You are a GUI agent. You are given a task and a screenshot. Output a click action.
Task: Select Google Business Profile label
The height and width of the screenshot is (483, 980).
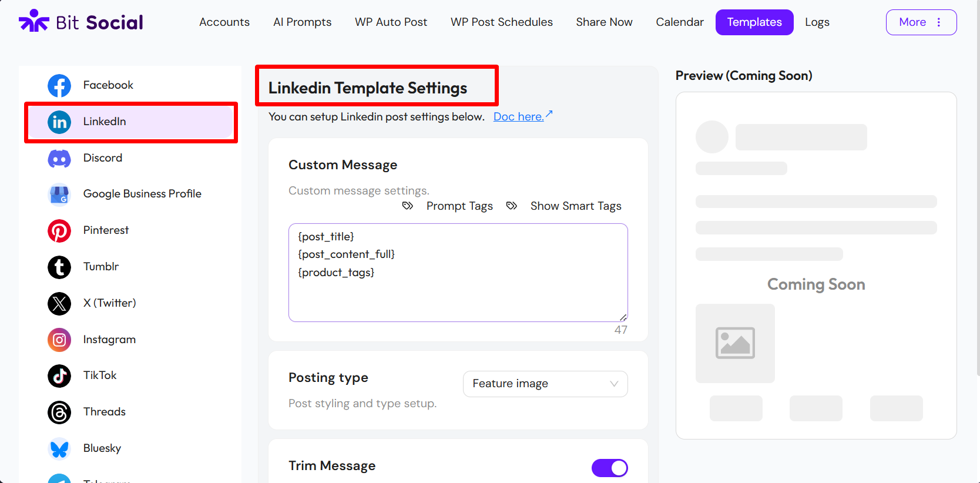click(x=142, y=194)
